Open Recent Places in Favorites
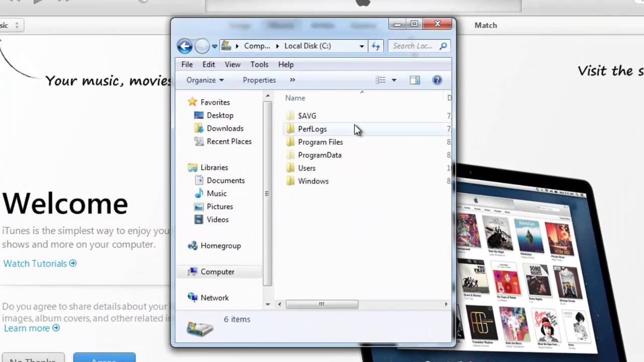Image resolution: width=644 pixels, height=362 pixels. pos(229,141)
